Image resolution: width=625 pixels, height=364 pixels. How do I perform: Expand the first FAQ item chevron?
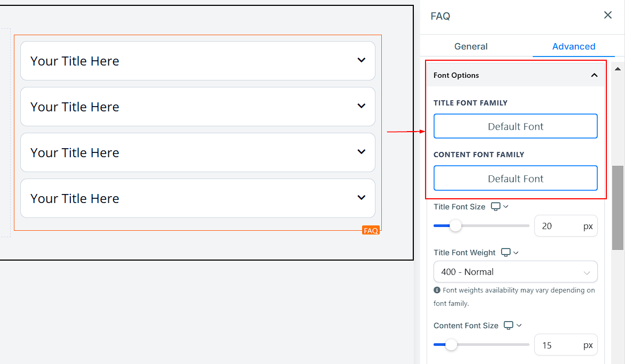[x=361, y=60]
